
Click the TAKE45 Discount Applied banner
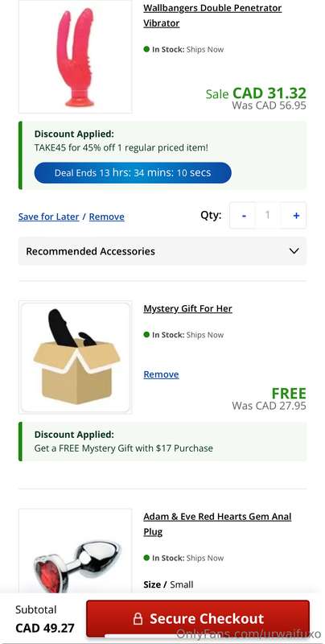pos(162,155)
